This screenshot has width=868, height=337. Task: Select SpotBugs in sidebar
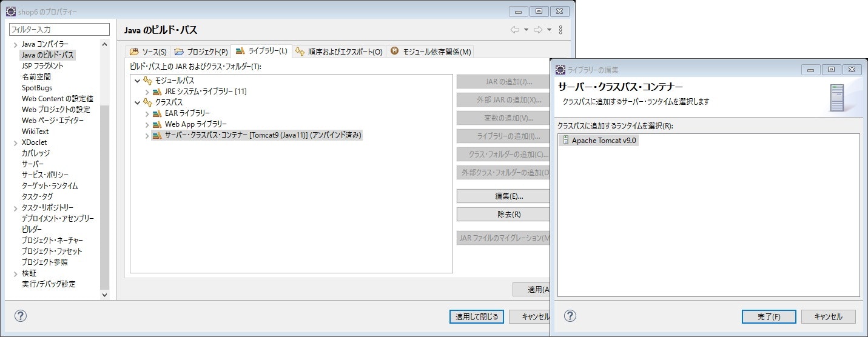37,88
